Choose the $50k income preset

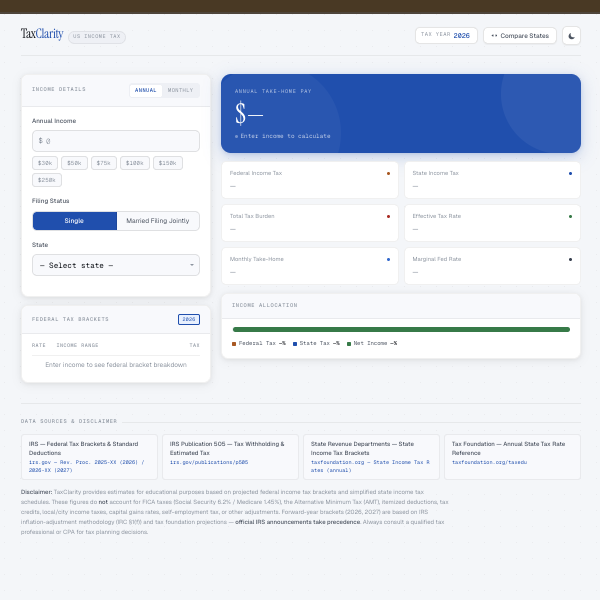(74, 163)
